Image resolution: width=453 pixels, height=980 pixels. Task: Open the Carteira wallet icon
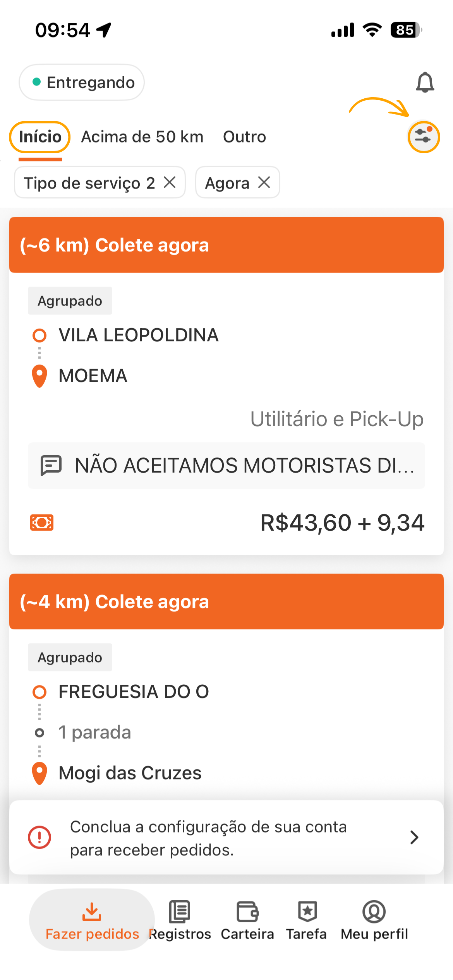tap(247, 911)
